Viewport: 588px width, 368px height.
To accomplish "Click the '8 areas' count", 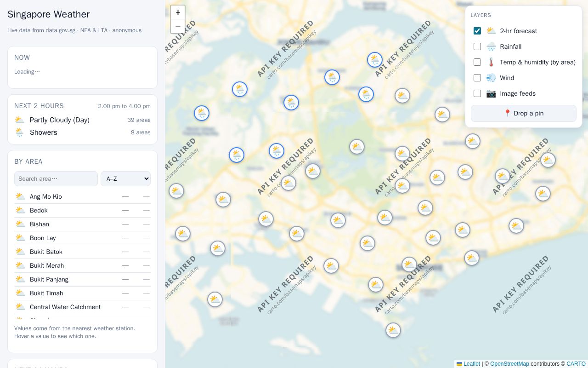I will click(141, 132).
